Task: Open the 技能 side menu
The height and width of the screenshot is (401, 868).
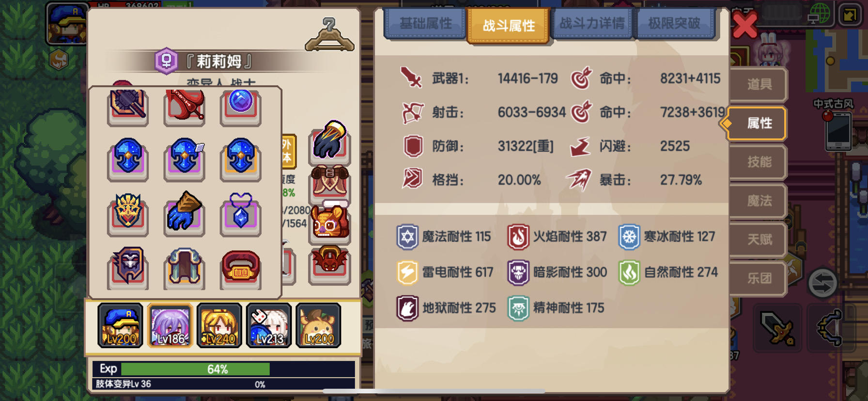Action: 758,162
